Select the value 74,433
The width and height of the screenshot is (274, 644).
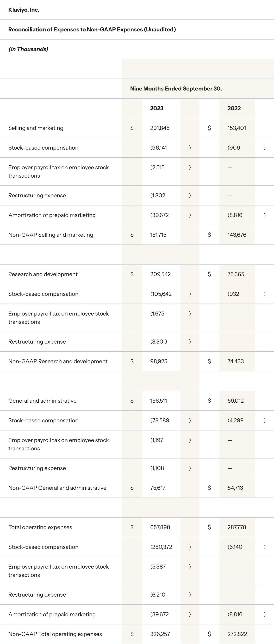pos(235,361)
